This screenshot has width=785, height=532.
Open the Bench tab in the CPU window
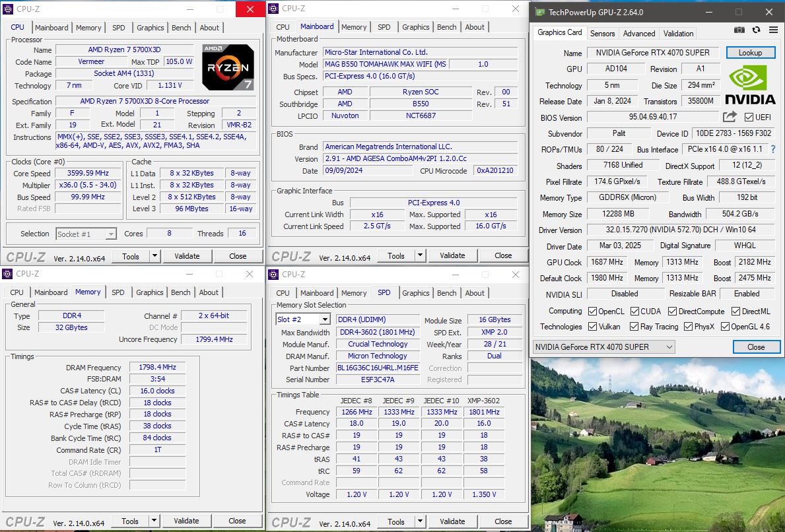[x=182, y=28]
